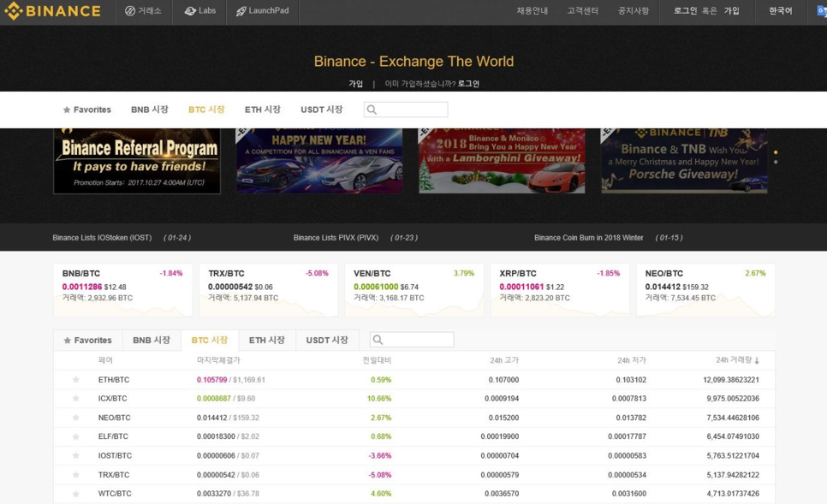Click the magnifier icon above the market table

378,340
